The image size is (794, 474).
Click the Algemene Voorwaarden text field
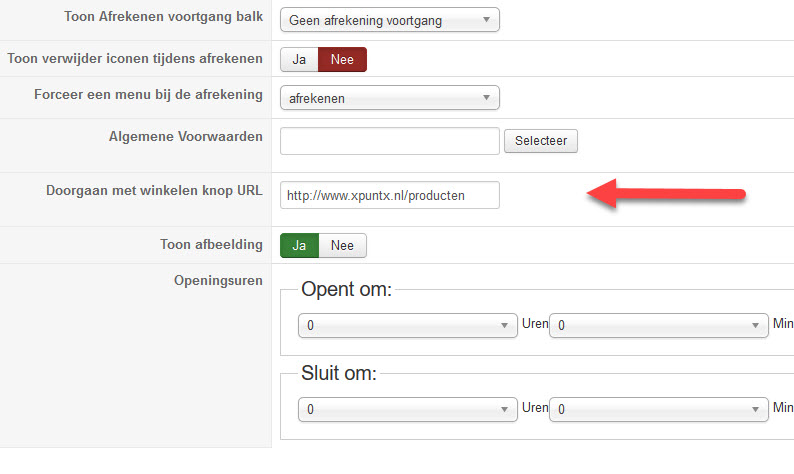[x=389, y=141]
